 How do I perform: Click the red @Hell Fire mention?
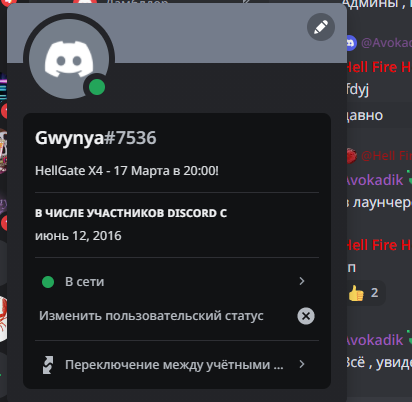pos(386,156)
